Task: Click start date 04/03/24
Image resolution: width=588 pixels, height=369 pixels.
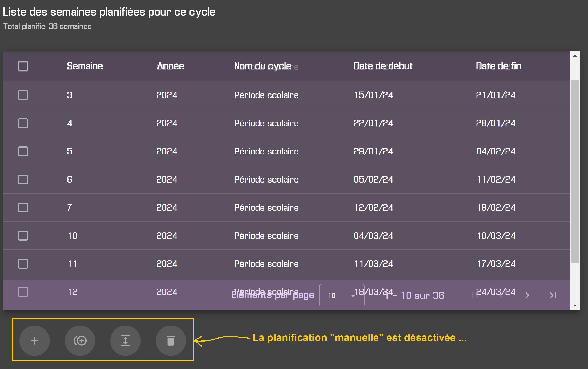Action: [373, 236]
